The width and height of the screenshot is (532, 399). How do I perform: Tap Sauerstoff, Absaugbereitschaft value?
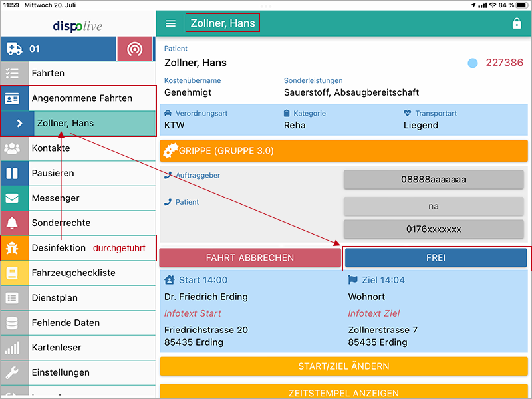351,92
